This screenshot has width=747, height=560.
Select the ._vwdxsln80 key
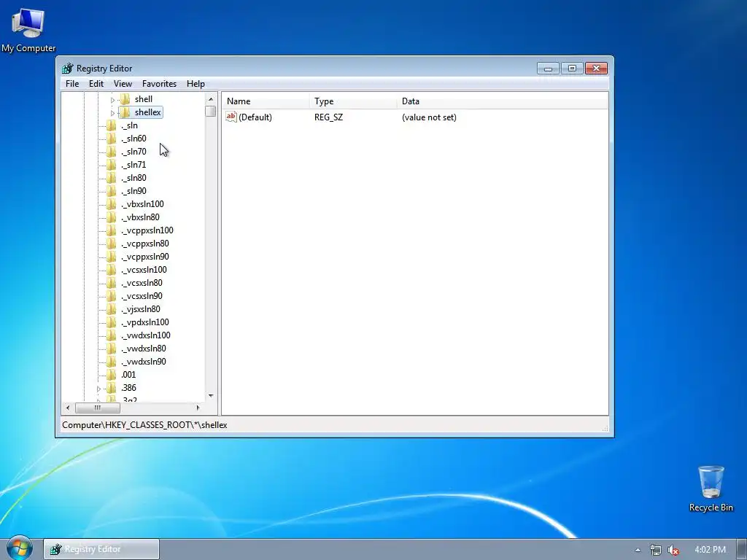[x=144, y=349]
